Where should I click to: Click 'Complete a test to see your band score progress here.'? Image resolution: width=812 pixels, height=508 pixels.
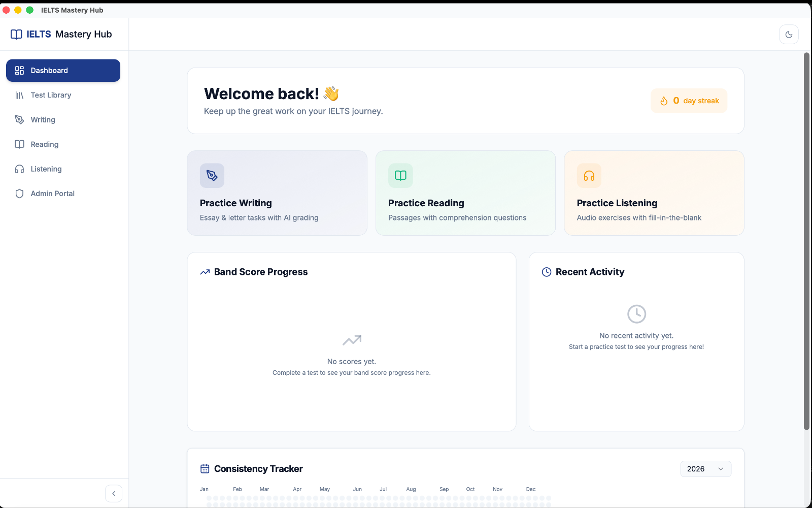tap(352, 373)
